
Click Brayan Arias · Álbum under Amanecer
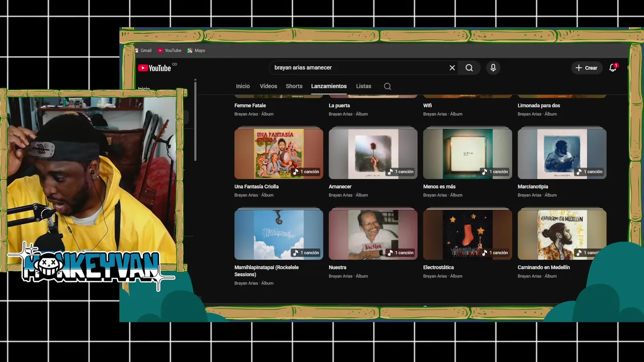click(x=348, y=195)
